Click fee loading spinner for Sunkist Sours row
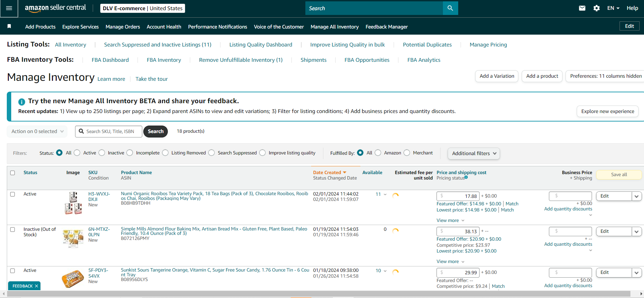Screen dimensions: 644x298 coord(395,272)
